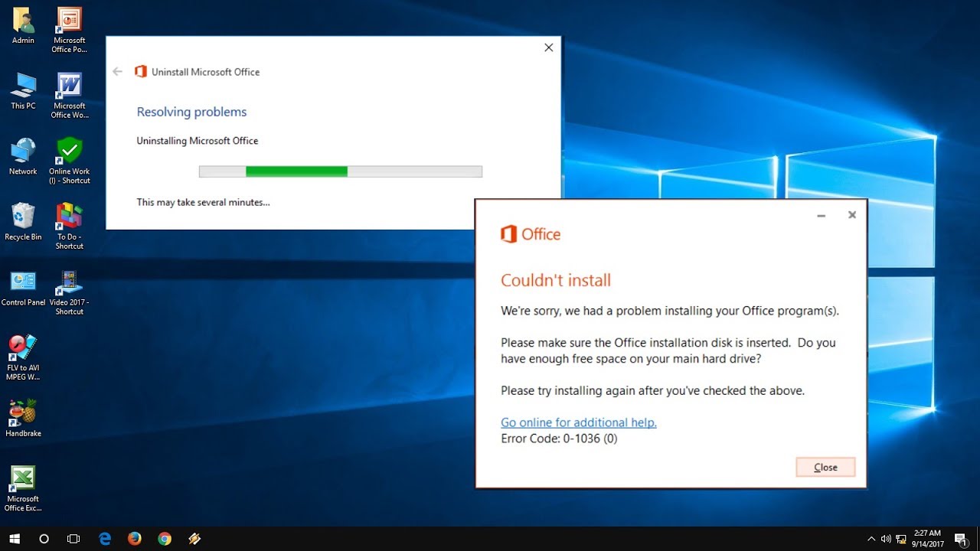Open the Admin folder desktop icon
Screen dimensions: 980x551
point(23,25)
